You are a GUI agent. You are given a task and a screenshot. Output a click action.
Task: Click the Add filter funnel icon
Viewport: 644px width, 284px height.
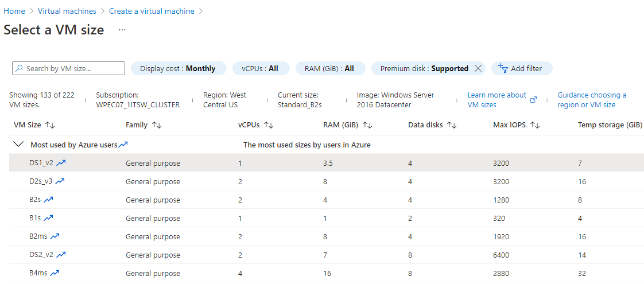(x=503, y=68)
